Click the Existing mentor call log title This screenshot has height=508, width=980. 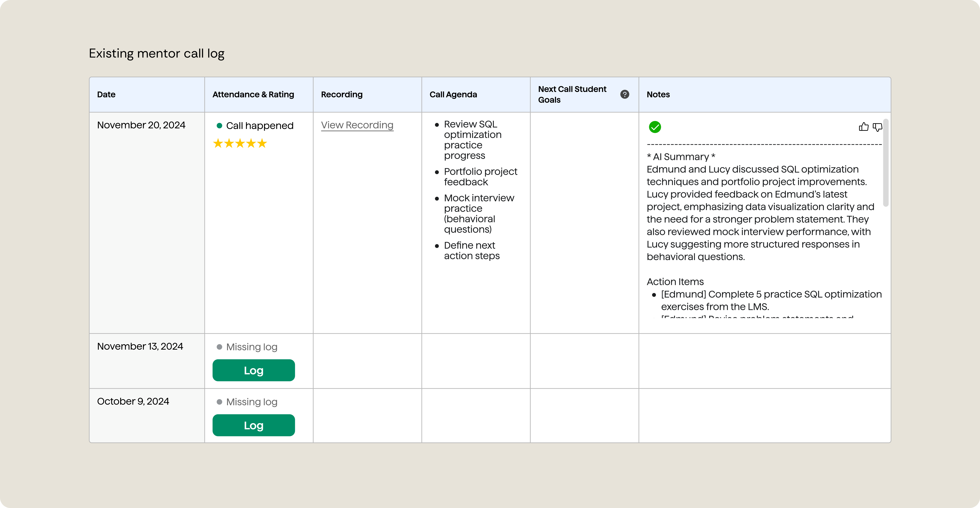(x=157, y=53)
